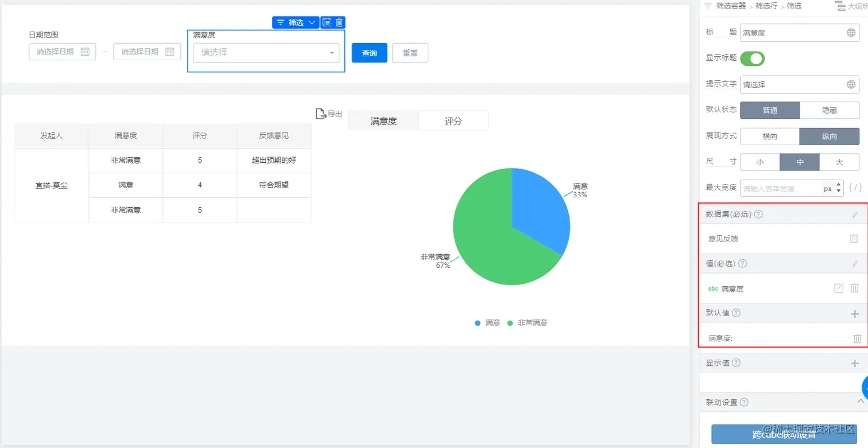Set 展现方式 to 纵向
868x448 pixels.
point(830,137)
